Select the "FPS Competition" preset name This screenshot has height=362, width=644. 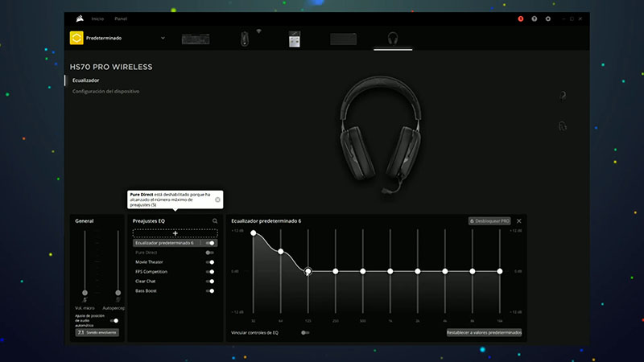point(151,272)
